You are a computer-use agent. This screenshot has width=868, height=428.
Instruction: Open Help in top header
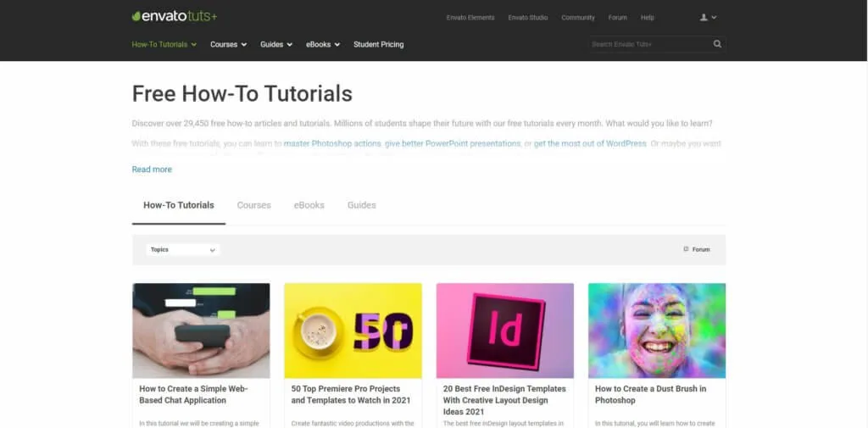coord(648,18)
